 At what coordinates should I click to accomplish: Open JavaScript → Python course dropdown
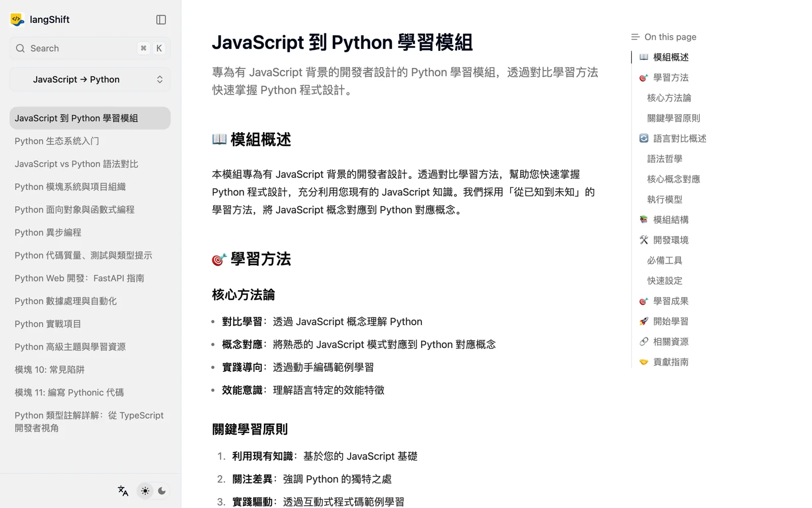point(90,79)
